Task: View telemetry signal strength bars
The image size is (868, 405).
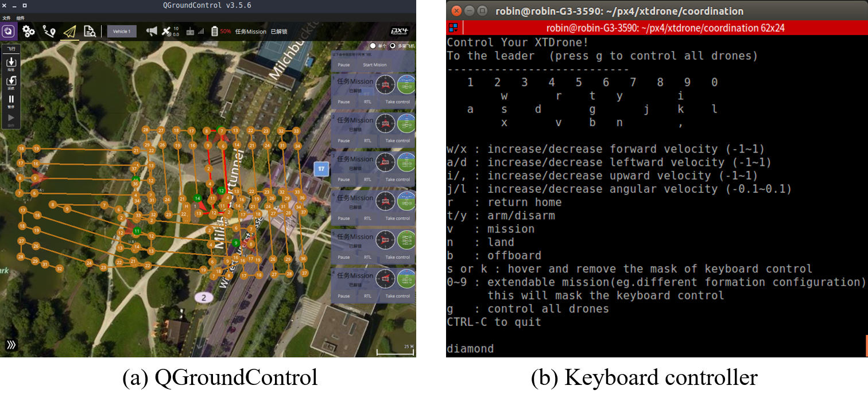Action: (201, 32)
